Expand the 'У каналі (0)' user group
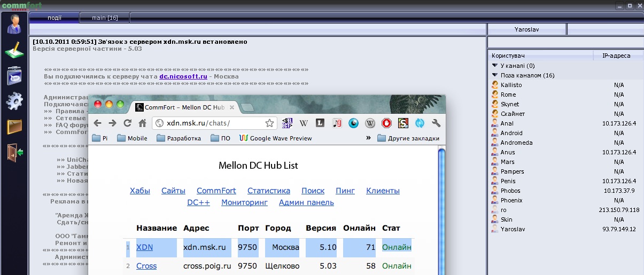The width and height of the screenshot is (644, 275). point(495,66)
